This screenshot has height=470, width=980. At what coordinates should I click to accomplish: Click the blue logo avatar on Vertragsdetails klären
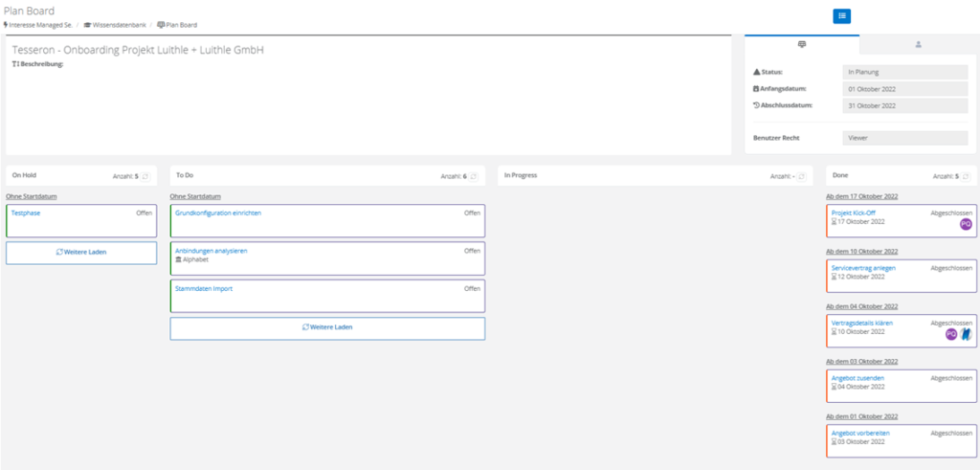point(966,334)
